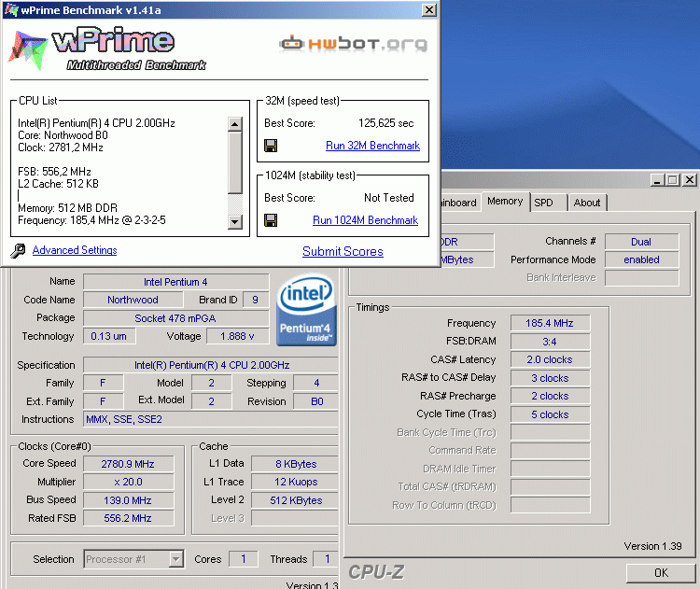
Task: Run the 1024M Benchmark
Action: coord(365,220)
